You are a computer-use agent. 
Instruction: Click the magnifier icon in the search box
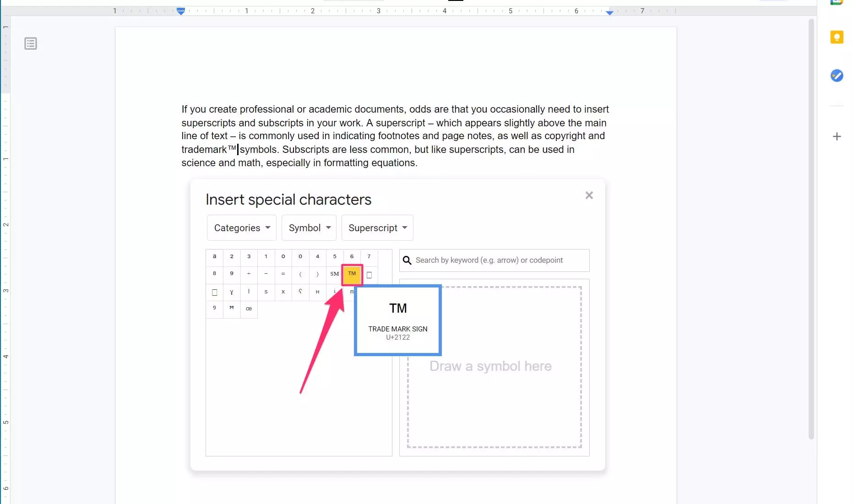[x=407, y=260]
